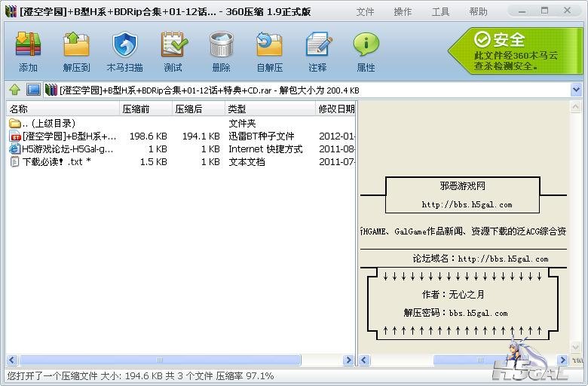The image size is (588, 386).
Task: Click the 198.6 KB size cell
Action: [148, 136]
